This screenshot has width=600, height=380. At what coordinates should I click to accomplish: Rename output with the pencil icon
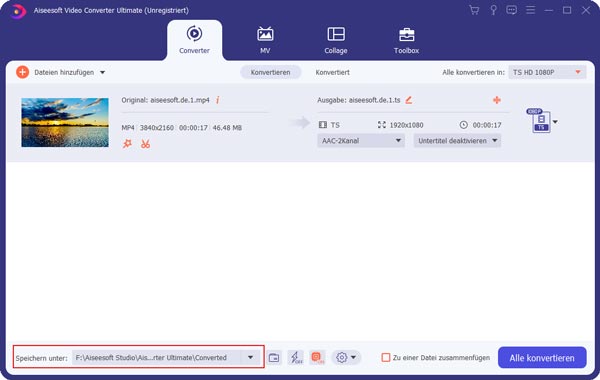(408, 100)
